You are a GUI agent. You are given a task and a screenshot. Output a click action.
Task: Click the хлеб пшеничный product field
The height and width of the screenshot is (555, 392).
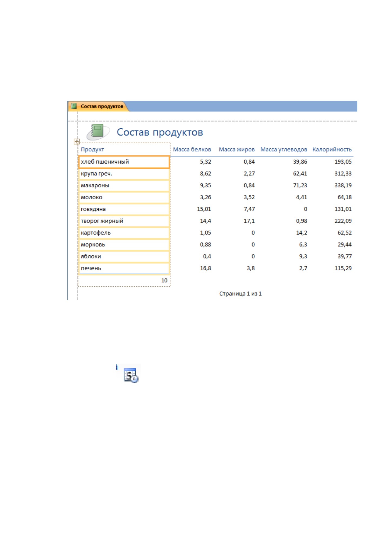124,162
